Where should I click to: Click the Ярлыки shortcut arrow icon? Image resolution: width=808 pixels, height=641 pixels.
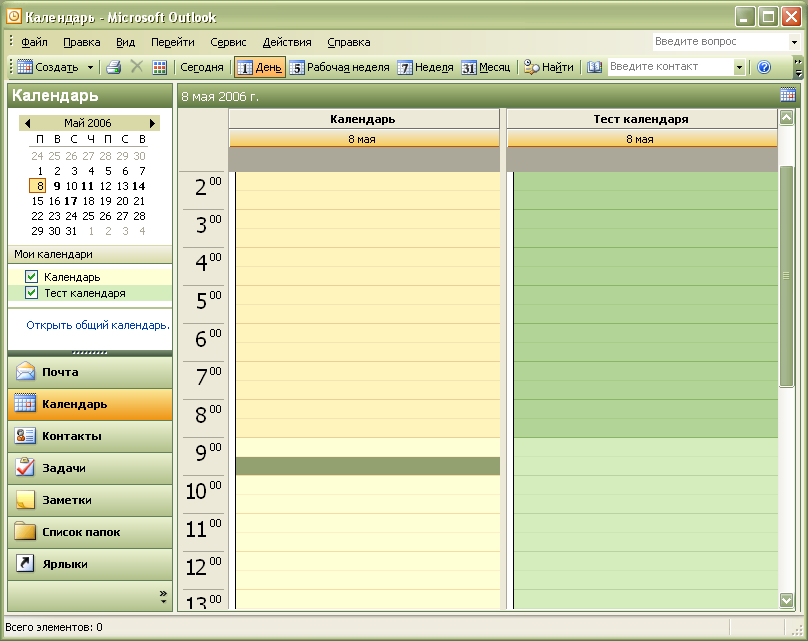pos(25,563)
